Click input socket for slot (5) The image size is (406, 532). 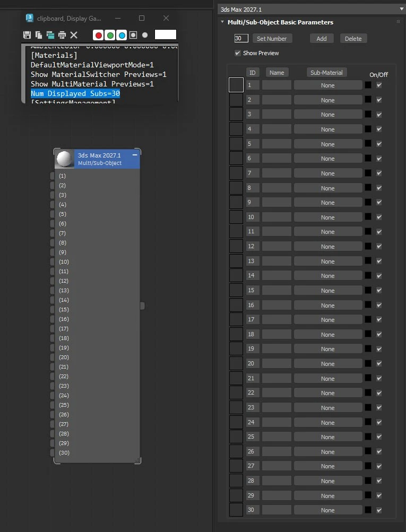53,214
